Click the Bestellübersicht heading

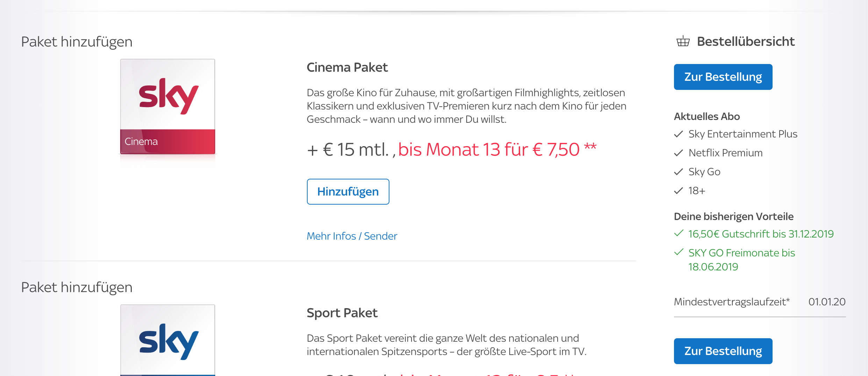point(746,41)
